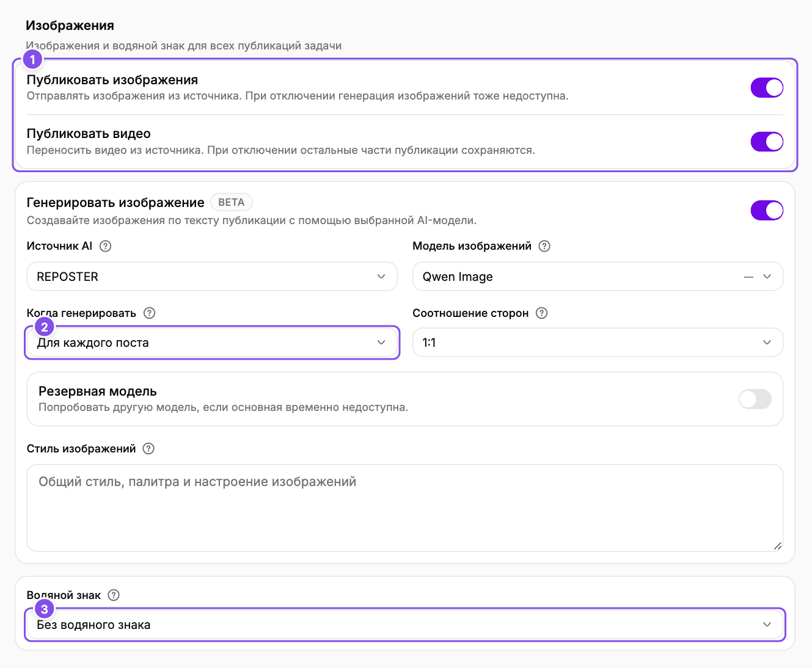
Task: Open the Источник AI dropdown showing REPOSTER
Action: click(x=212, y=277)
